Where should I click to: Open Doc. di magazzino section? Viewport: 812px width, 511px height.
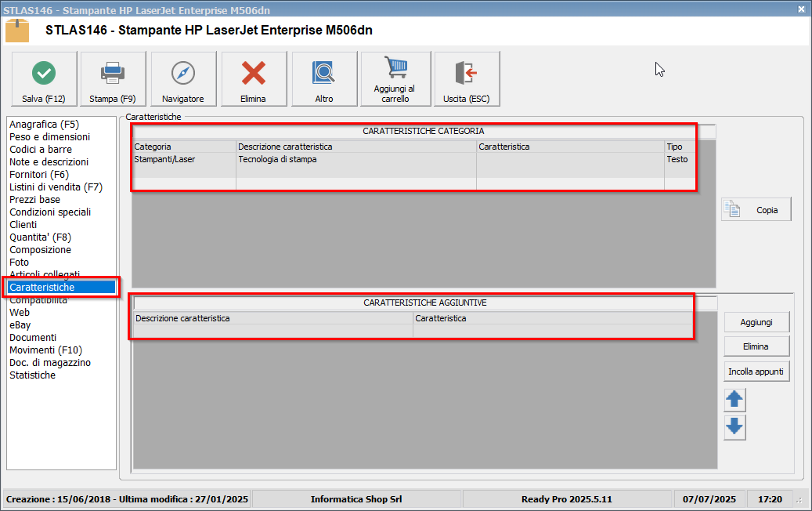tap(49, 363)
